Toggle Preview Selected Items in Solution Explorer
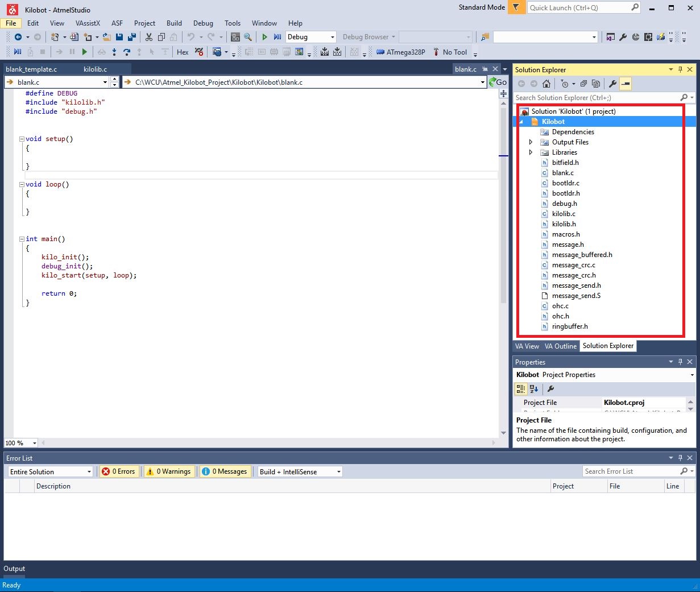 (626, 84)
